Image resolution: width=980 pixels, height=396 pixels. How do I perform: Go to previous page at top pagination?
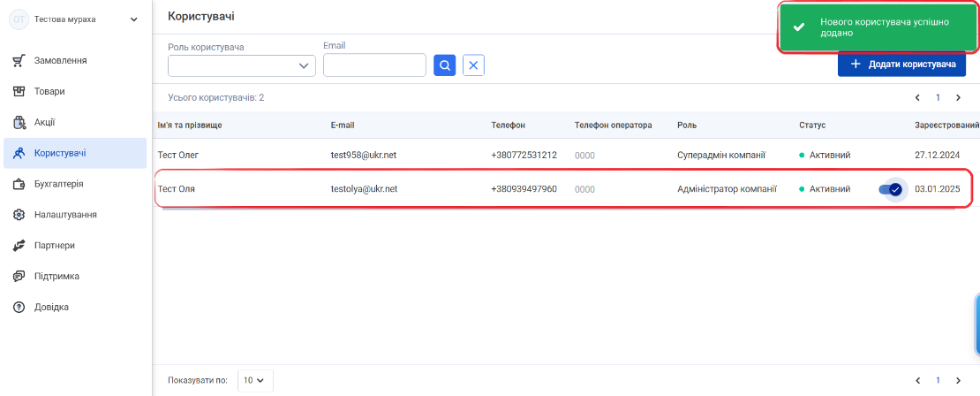(x=917, y=97)
